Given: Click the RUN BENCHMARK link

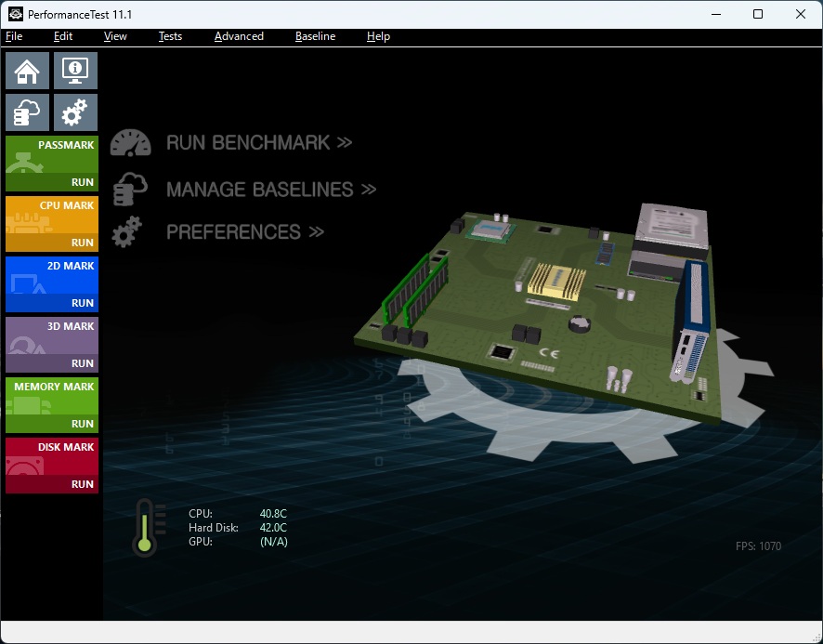Looking at the screenshot, I should 259,143.
